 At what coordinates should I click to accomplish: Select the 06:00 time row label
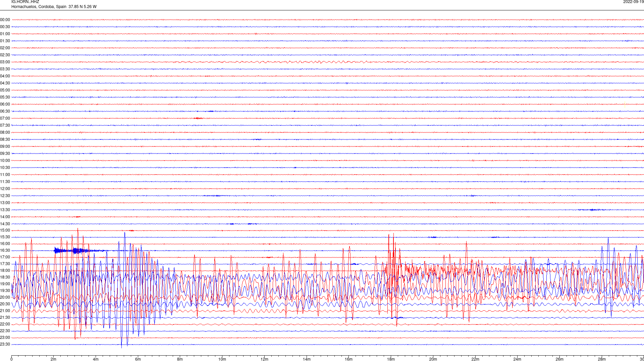(x=5, y=104)
